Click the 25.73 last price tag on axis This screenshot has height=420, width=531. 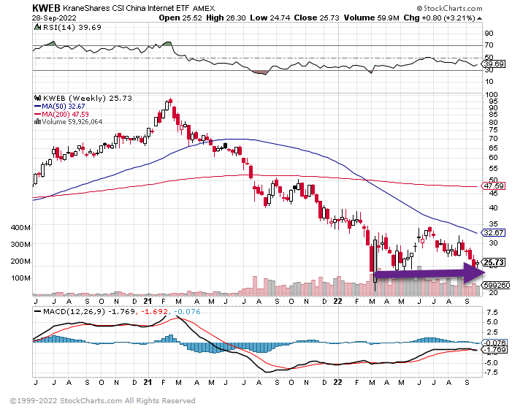(494, 262)
